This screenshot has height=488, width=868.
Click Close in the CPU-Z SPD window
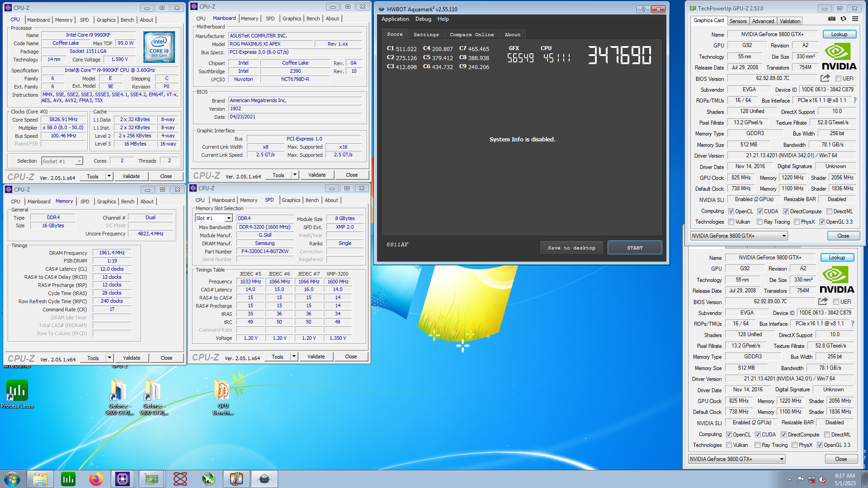[351, 357]
